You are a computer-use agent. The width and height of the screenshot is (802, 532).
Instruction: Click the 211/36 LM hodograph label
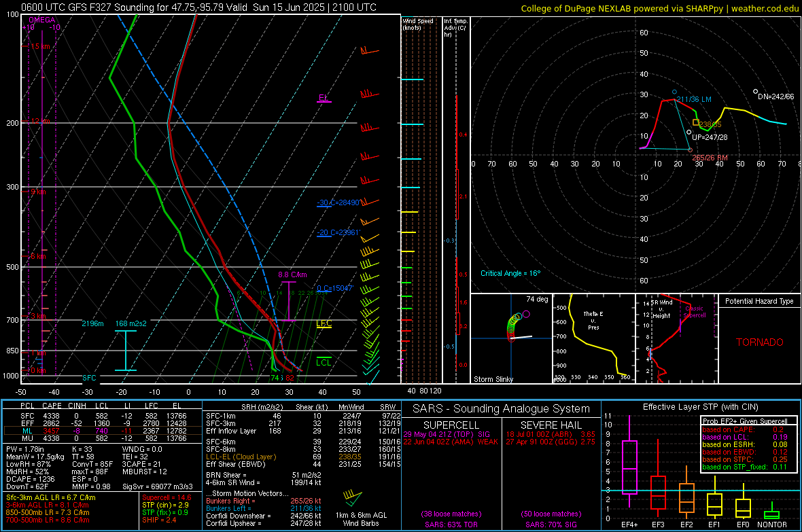(x=693, y=99)
